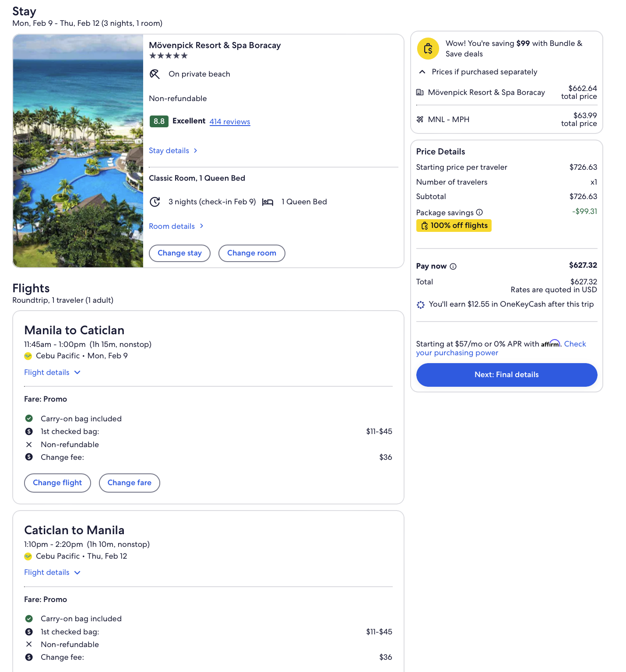The image size is (626, 672).
Task: Click the Pay now info icon
Action: tap(453, 266)
